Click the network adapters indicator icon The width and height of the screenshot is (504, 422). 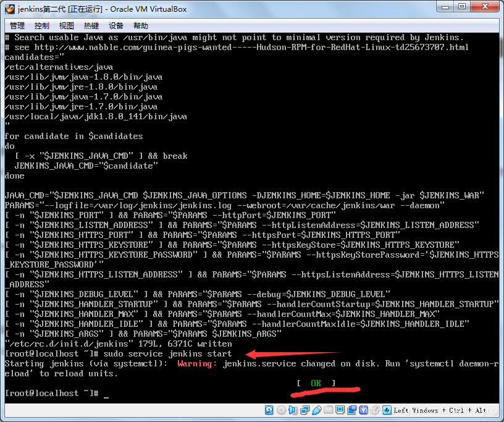[304, 410]
